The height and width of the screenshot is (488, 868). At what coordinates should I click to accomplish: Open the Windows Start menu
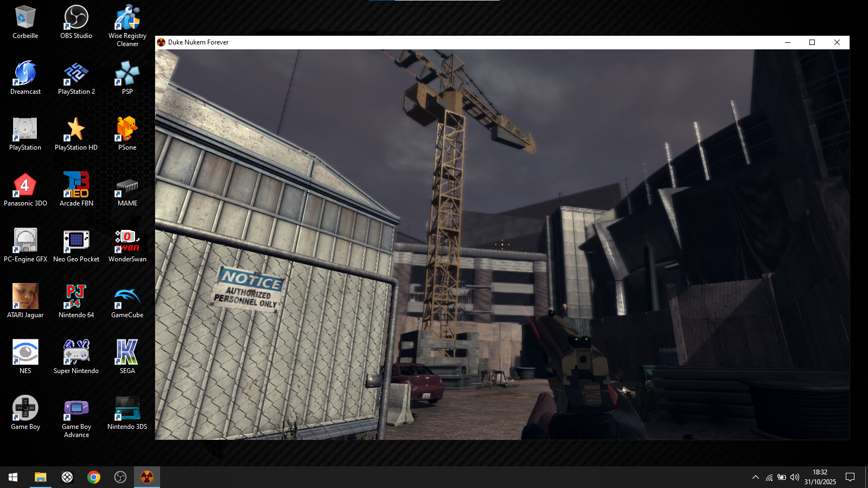(13, 477)
